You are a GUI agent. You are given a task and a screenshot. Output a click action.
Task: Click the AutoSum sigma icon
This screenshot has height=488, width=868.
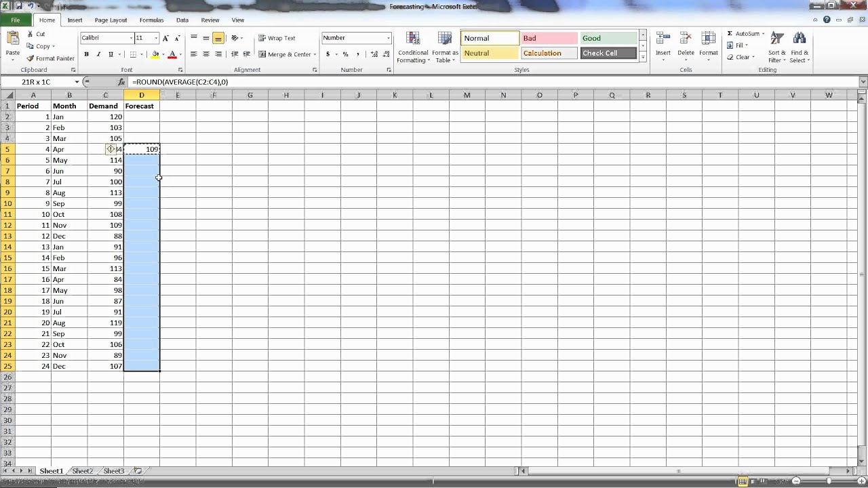(x=730, y=34)
